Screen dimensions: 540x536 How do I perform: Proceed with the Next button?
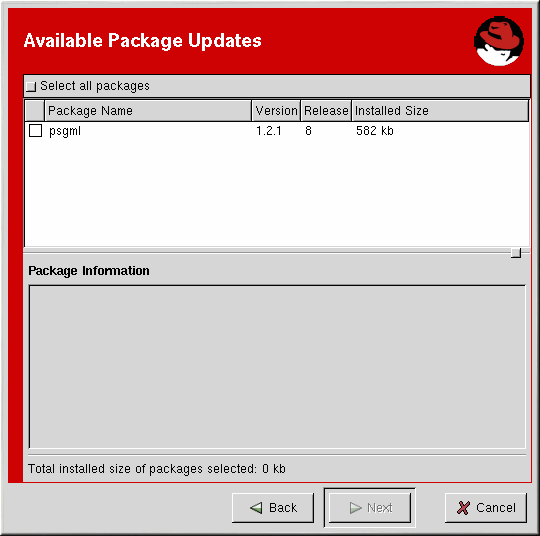pos(370,508)
